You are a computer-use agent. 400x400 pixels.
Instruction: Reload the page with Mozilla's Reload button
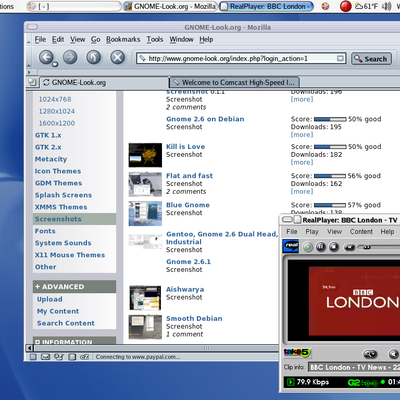[93, 57]
